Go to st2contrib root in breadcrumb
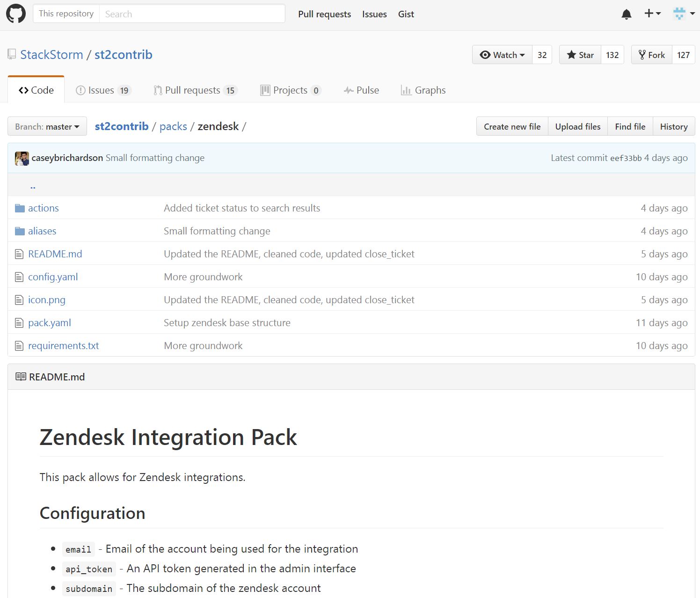Viewport: 700px width, 598px height. point(122,126)
